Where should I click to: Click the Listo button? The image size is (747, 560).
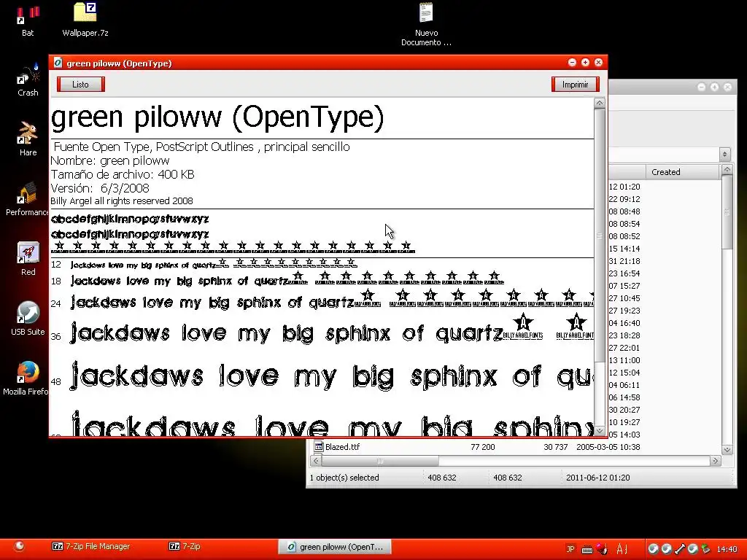click(x=80, y=85)
